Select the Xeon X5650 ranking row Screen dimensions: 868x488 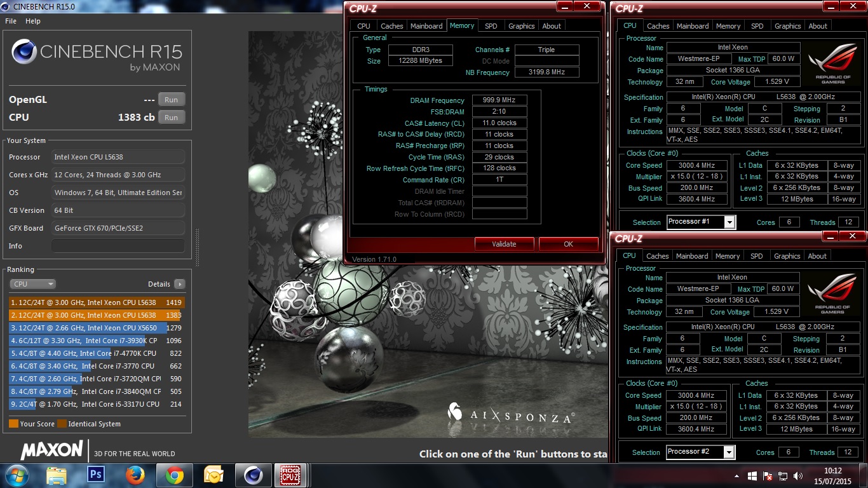click(96, 328)
